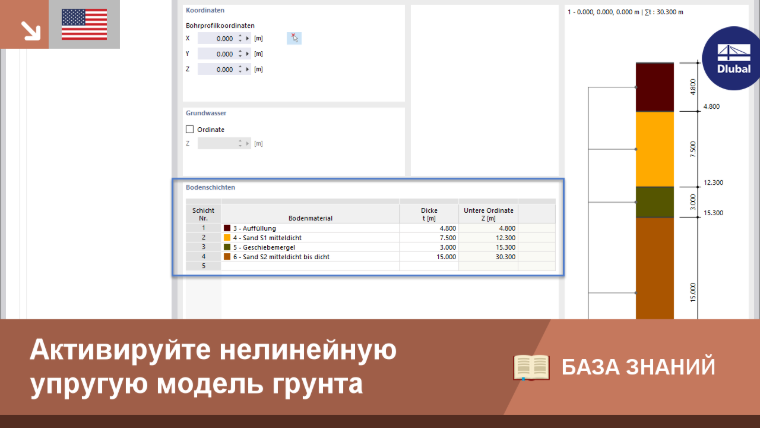Select the US flag language icon
760x428 pixels.
84,24
